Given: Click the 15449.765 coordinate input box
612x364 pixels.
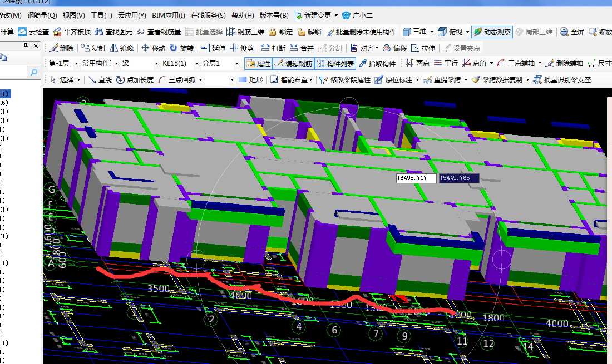Looking at the screenshot, I should click(459, 178).
